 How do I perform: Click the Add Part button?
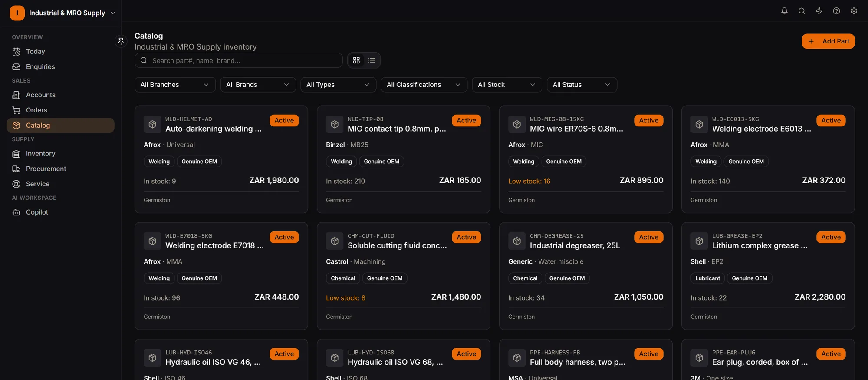point(828,41)
